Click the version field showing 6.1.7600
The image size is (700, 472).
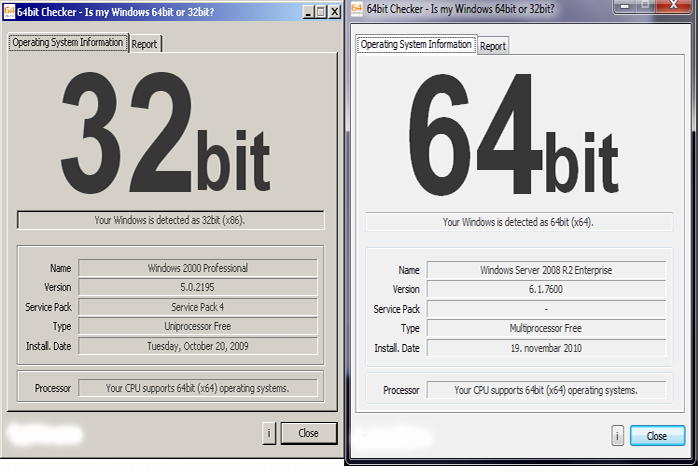546,289
